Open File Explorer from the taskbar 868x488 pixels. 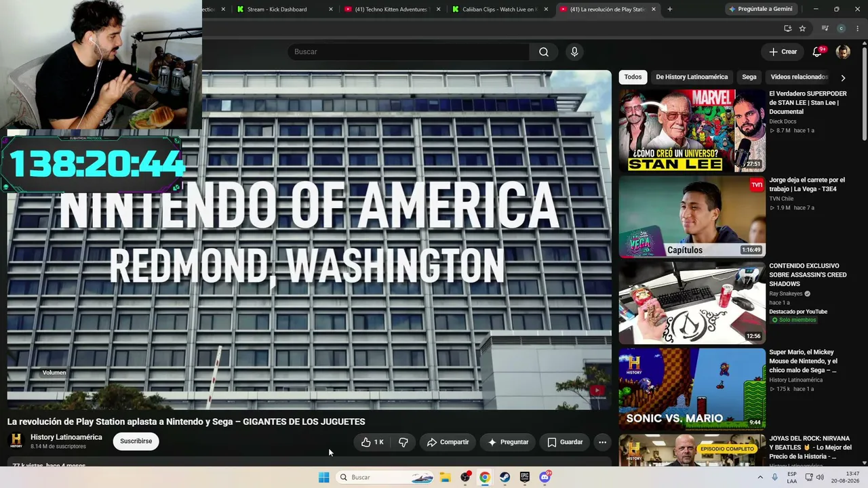tap(445, 477)
